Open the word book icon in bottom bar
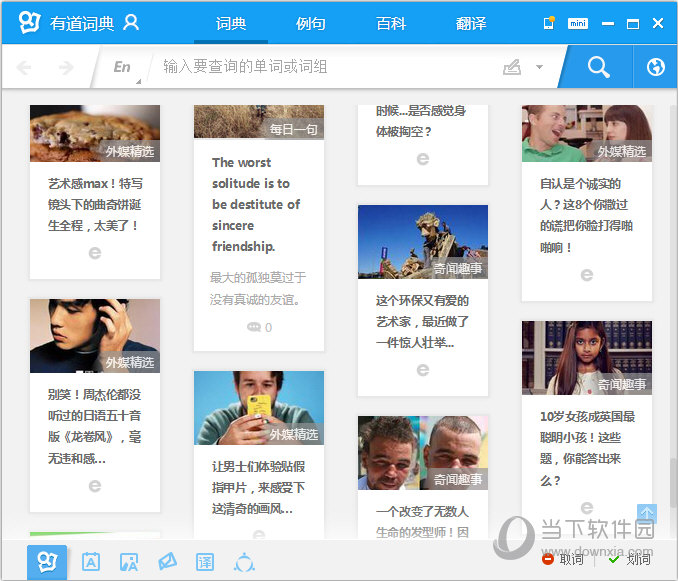Image resolution: width=678 pixels, height=581 pixels. point(90,562)
